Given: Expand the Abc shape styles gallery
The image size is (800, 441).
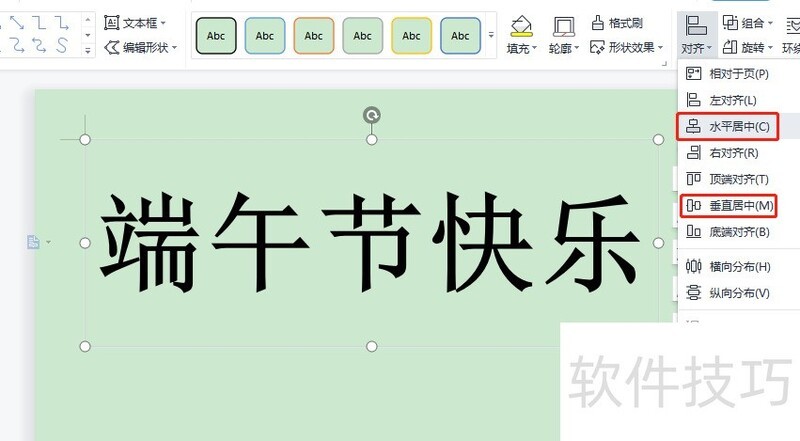Looking at the screenshot, I should [491, 35].
